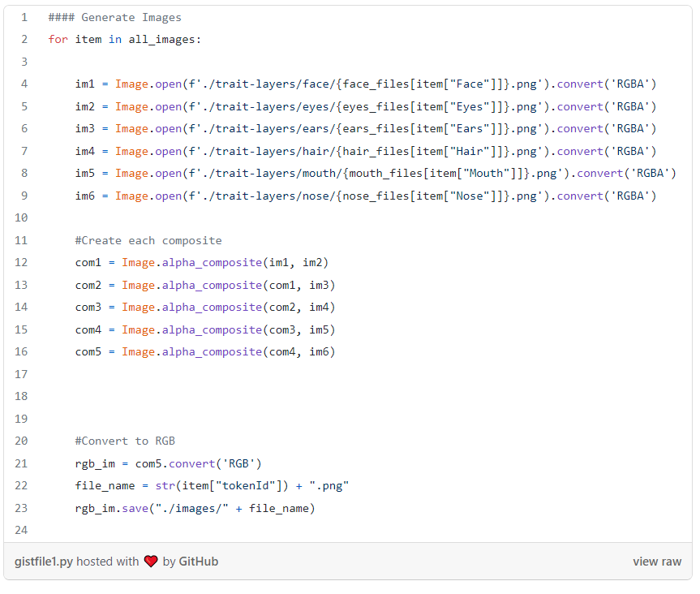Click the 'im4' variable on line 7
Screen dimensions: 700x594
[x=85, y=151]
